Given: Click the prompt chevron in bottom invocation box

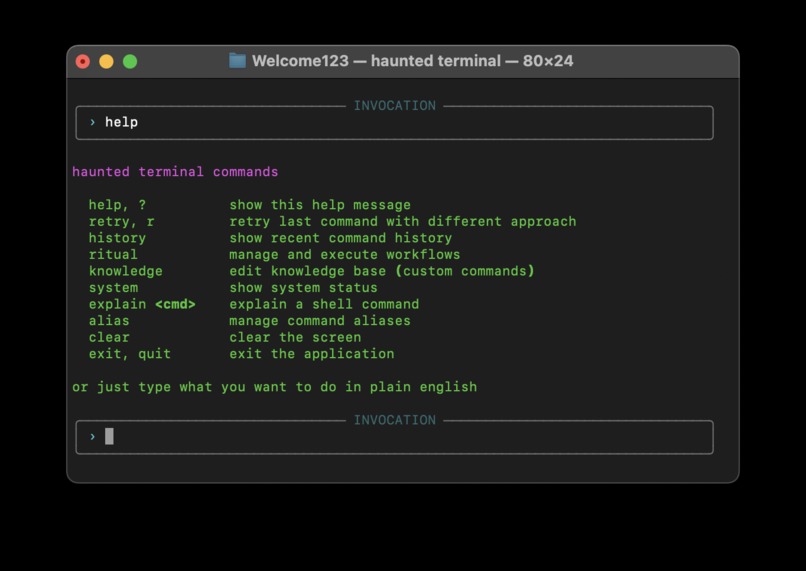Looking at the screenshot, I should 93,437.
